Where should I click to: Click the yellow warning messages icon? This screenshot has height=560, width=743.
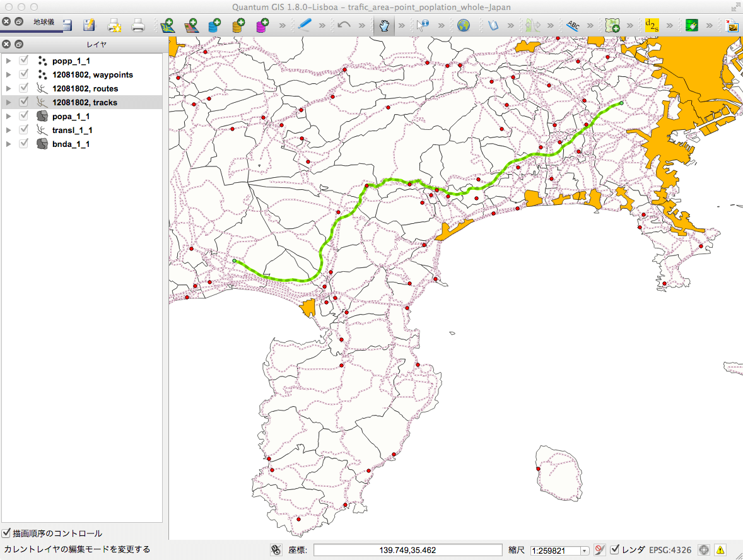pyautogui.click(x=720, y=550)
